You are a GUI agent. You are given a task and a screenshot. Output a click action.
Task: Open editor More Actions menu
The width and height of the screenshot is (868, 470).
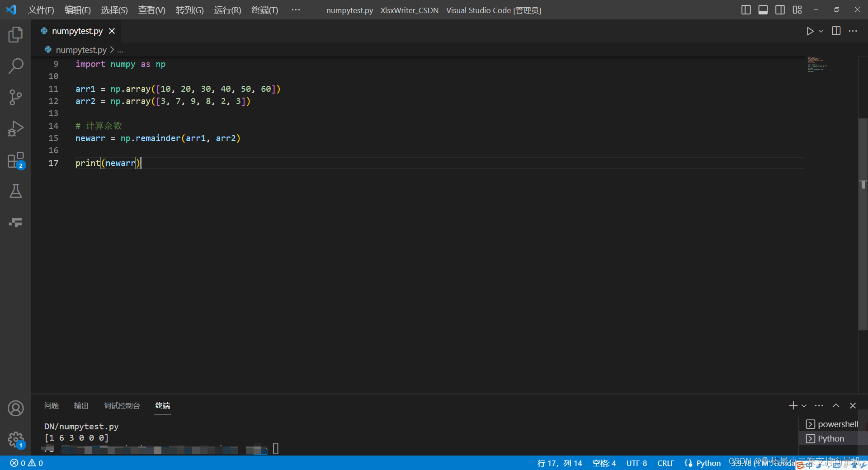(853, 31)
